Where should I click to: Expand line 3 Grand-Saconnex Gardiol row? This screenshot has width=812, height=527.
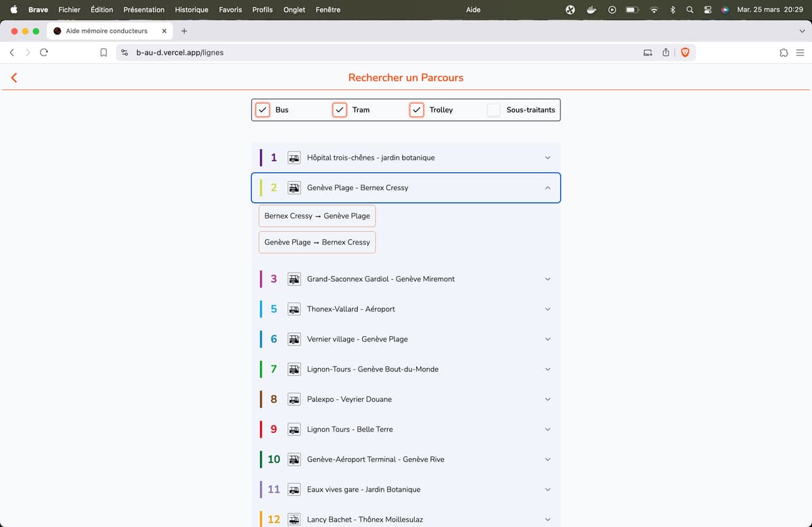pyautogui.click(x=406, y=279)
